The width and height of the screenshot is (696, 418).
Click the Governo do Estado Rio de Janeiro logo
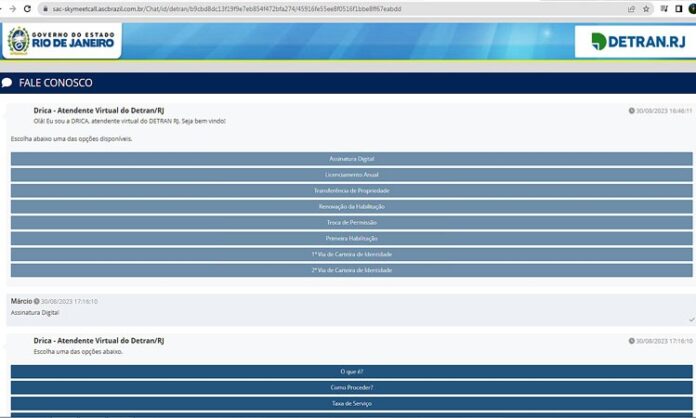(x=60, y=41)
